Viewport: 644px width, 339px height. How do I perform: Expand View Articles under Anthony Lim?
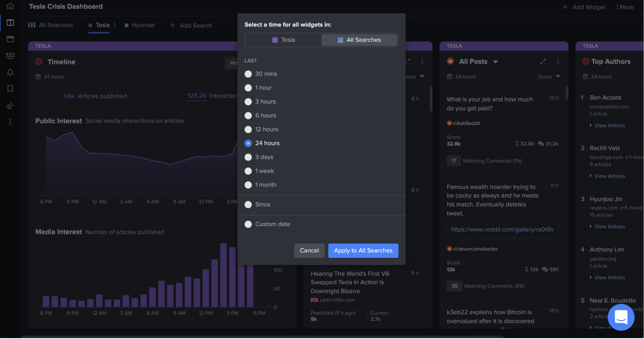click(607, 277)
